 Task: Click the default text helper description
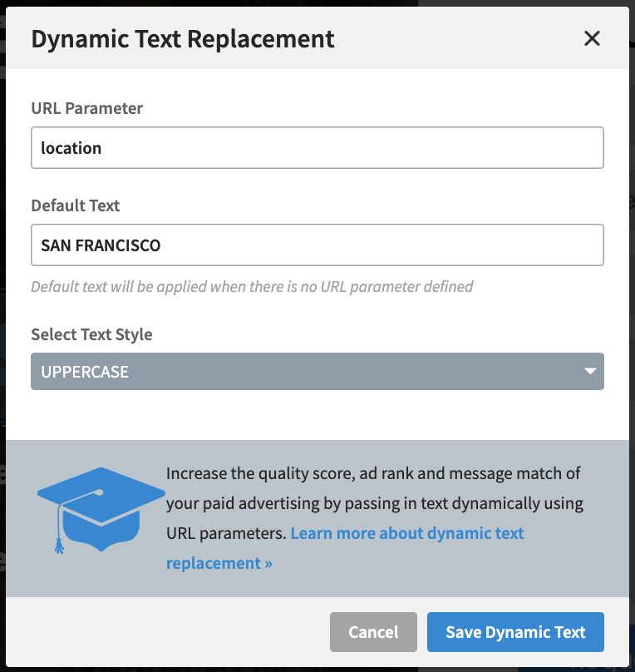pyautogui.click(x=252, y=286)
